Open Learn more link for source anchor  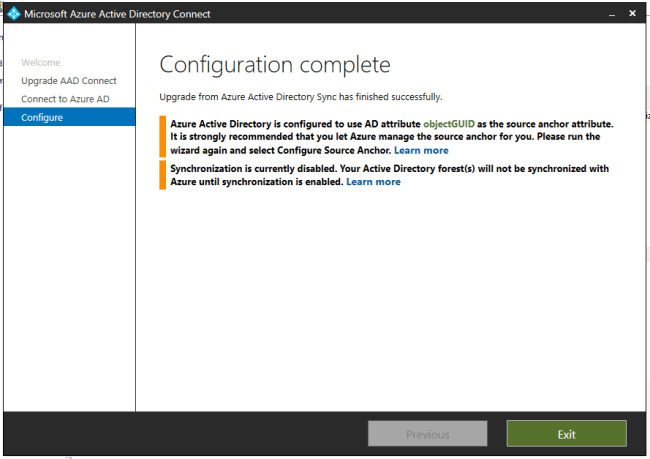421,150
